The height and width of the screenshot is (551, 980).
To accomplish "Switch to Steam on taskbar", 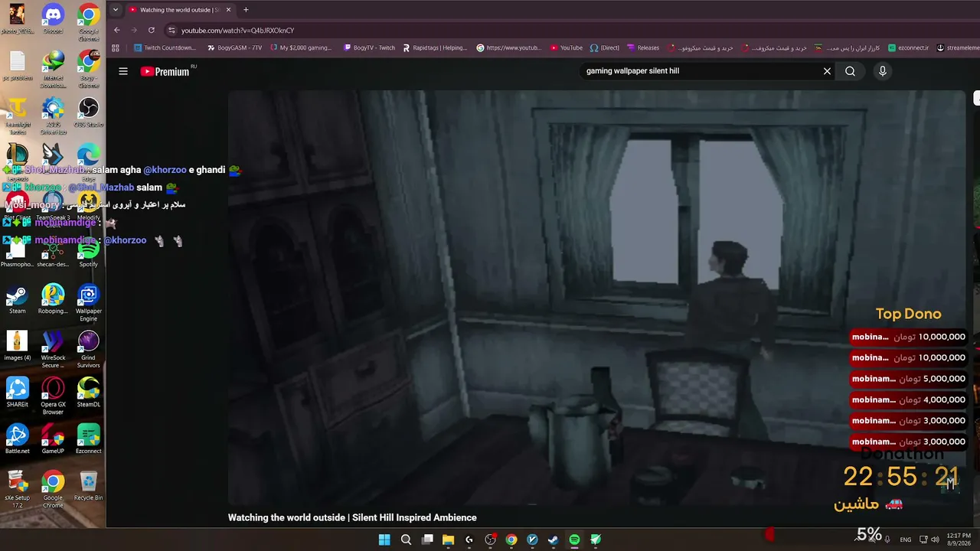I will 553,540.
